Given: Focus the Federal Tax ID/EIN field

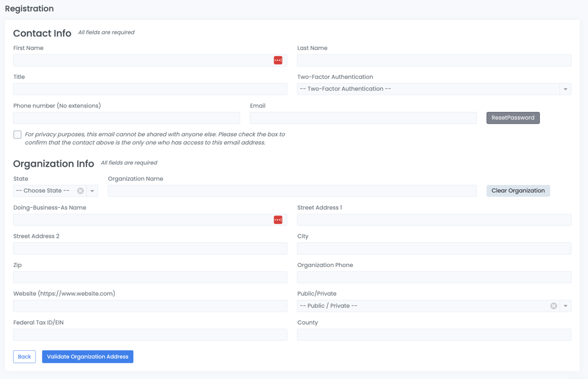Looking at the screenshot, I should tap(150, 335).
